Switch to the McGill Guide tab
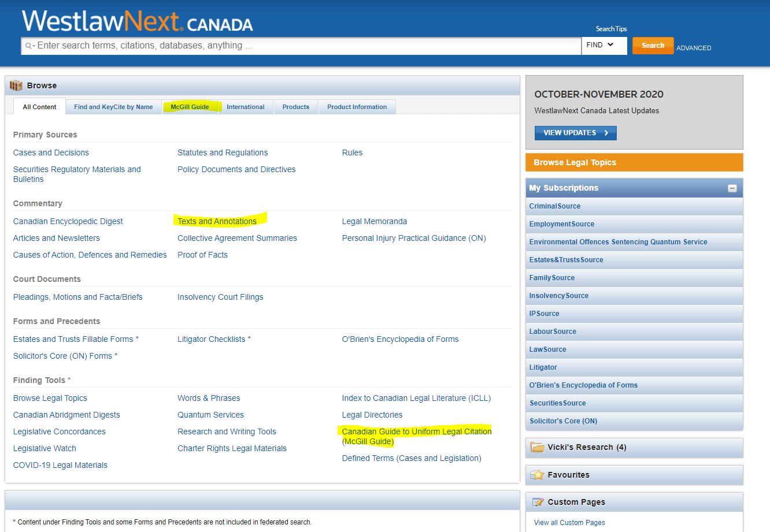This screenshot has width=770, height=532. click(190, 106)
